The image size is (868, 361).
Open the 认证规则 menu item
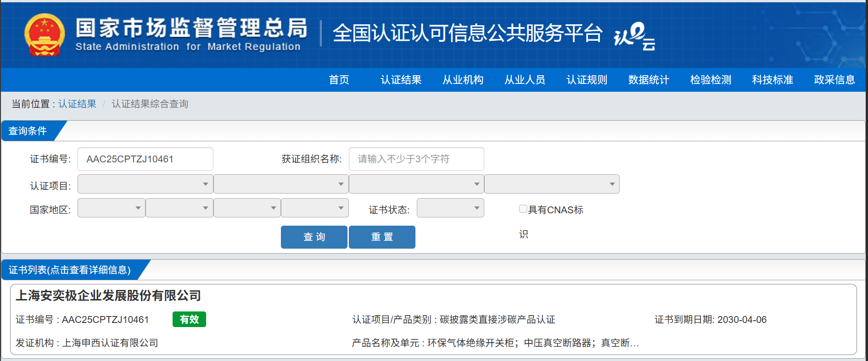(x=587, y=80)
